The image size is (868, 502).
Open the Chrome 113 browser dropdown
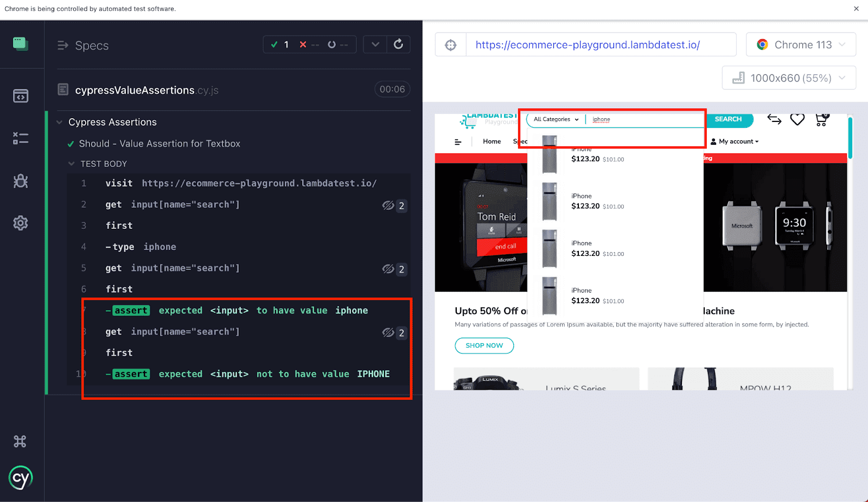point(801,44)
